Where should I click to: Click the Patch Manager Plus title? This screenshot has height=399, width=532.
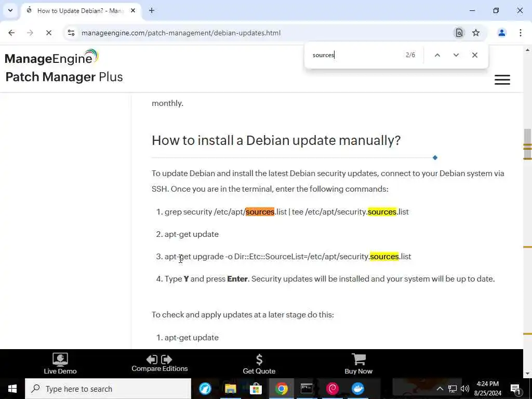pyautogui.click(x=64, y=77)
